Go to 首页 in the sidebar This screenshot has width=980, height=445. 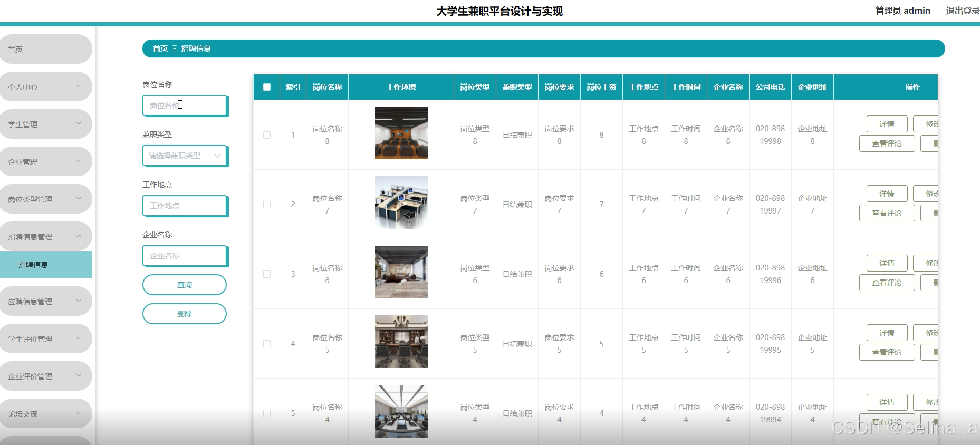[x=46, y=49]
